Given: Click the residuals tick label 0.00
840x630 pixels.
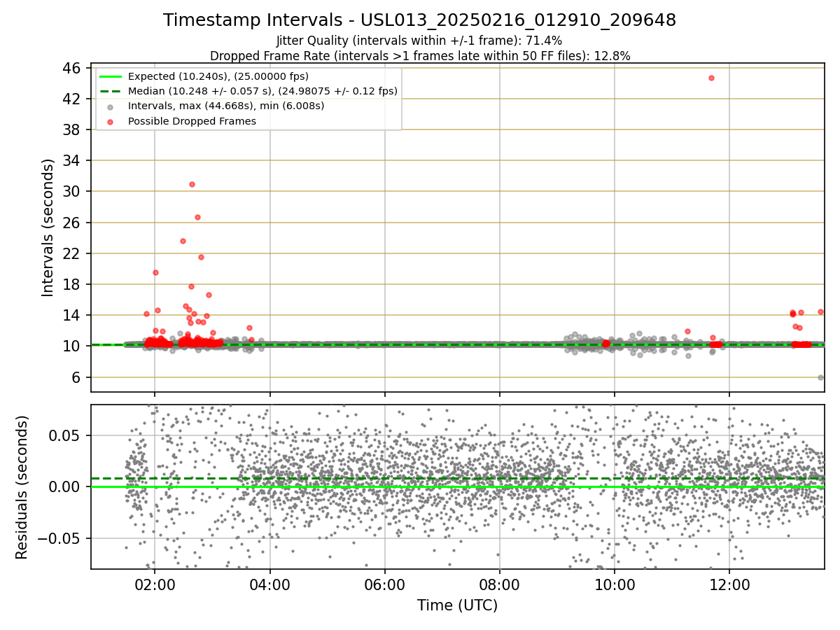Looking at the screenshot, I should pos(66,486).
